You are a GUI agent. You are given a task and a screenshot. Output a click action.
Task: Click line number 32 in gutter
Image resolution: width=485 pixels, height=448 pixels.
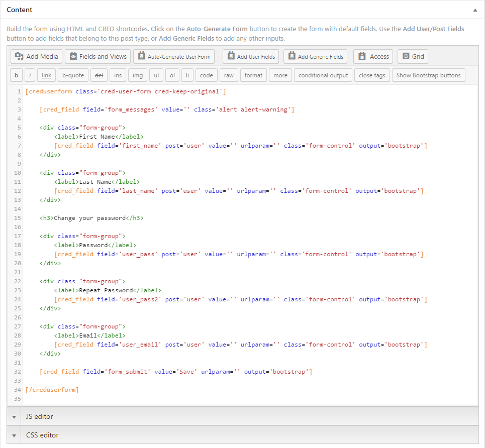point(17,372)
